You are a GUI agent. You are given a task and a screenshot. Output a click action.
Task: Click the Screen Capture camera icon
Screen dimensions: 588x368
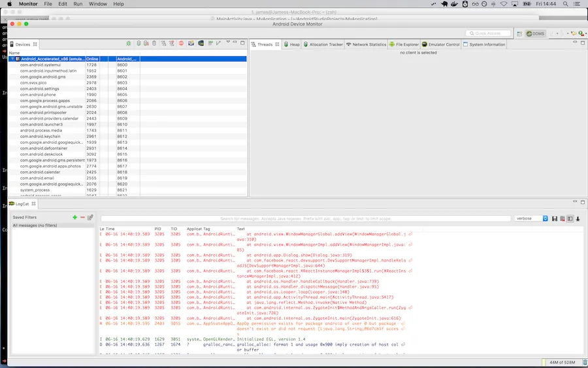click(x=191, y=44)
